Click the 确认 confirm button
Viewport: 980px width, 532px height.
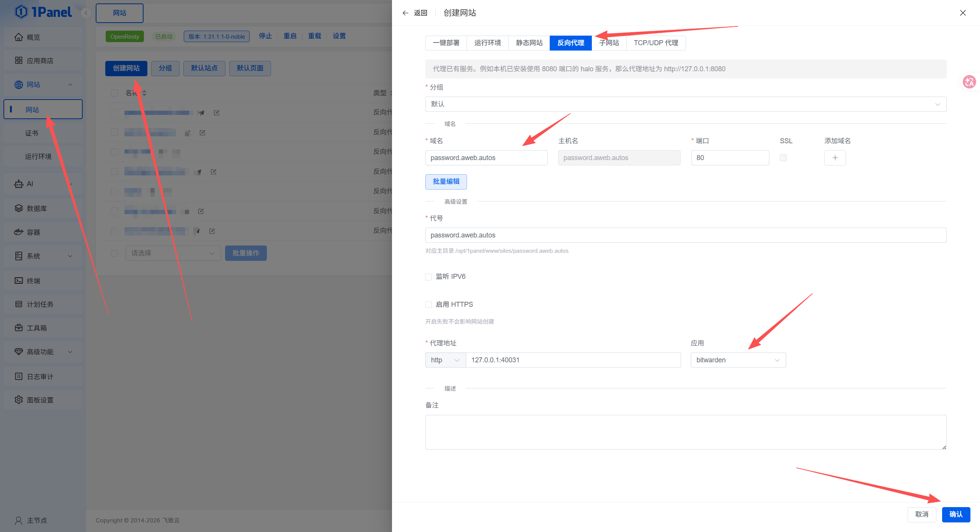coord(956,514)
